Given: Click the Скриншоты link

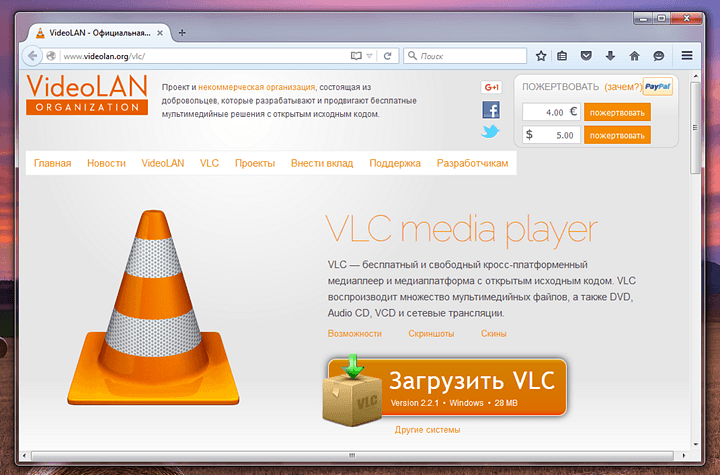Looking at the screenshot, I should pyautogui.click(x=431, y=333).
